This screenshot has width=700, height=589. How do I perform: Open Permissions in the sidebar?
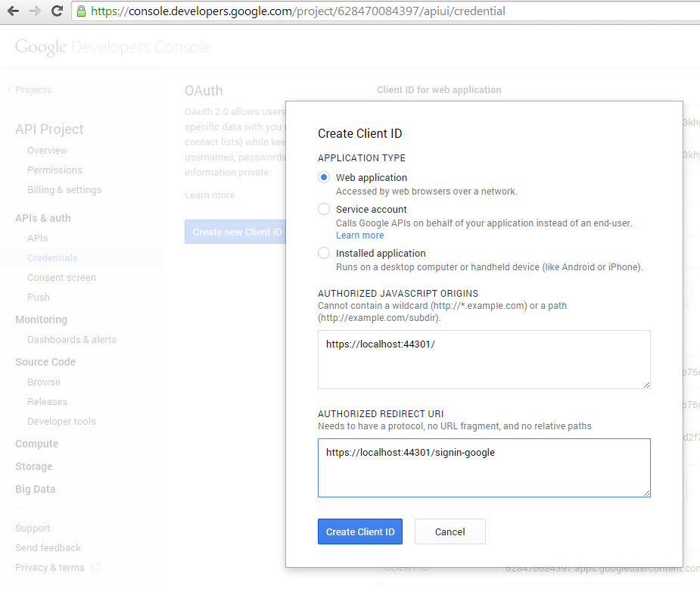pos(54,170)
